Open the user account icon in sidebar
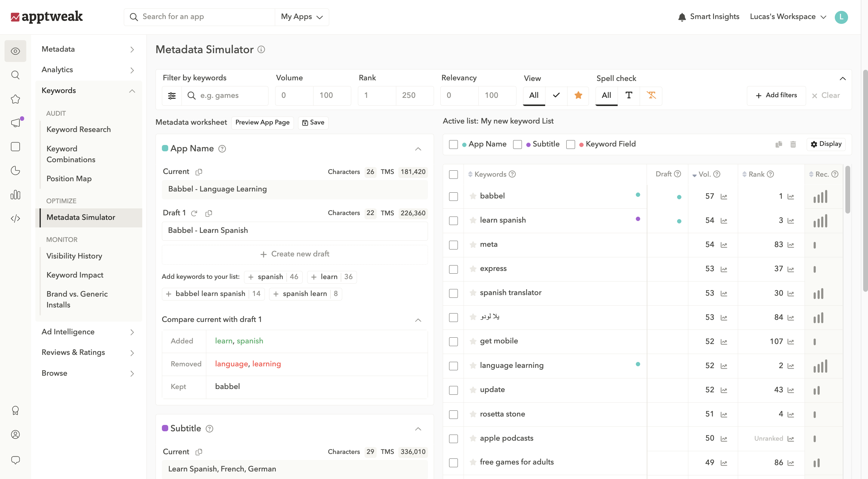 click(15, 434)
